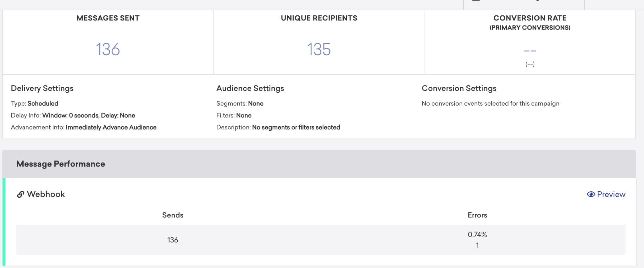
Task: Select the Webhook channel label
Action: tap(46, 194)
